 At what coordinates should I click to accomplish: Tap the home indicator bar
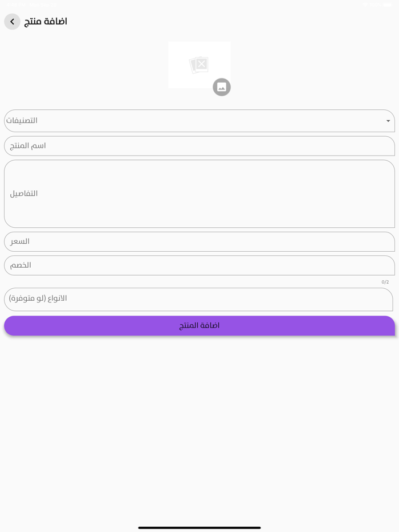pyautogui.click(x=199, y=527)
